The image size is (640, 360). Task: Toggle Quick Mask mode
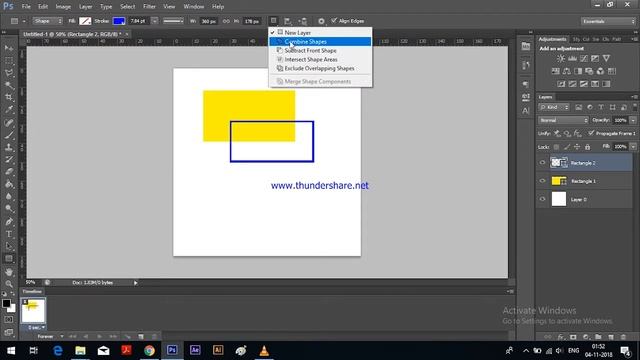click(x=9, y=320)
